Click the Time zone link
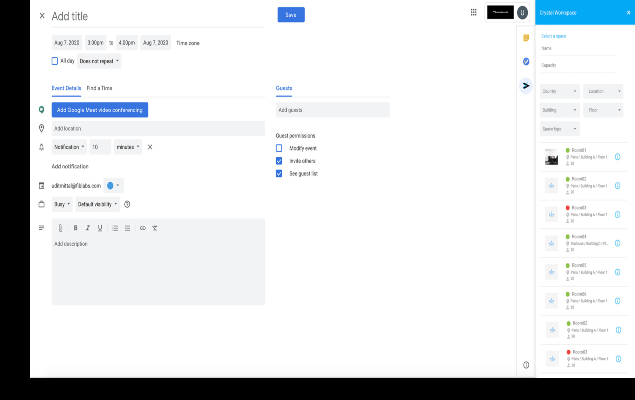The height and width of the screenshot is (400, 635). pos(188,43)
